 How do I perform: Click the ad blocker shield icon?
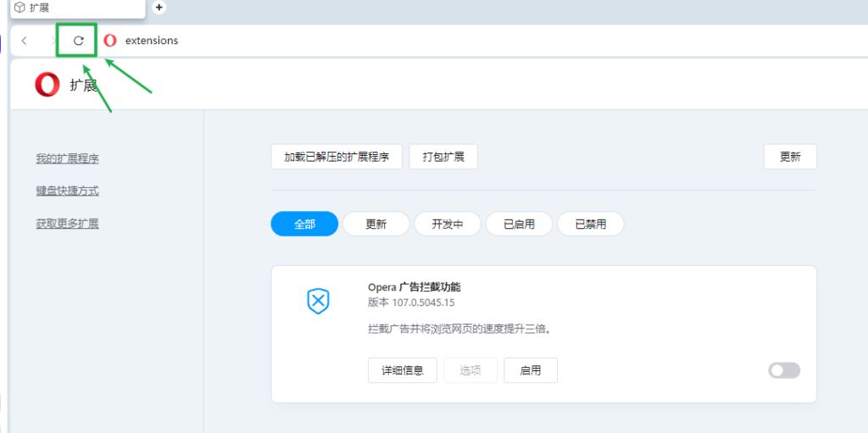point(318,300)
